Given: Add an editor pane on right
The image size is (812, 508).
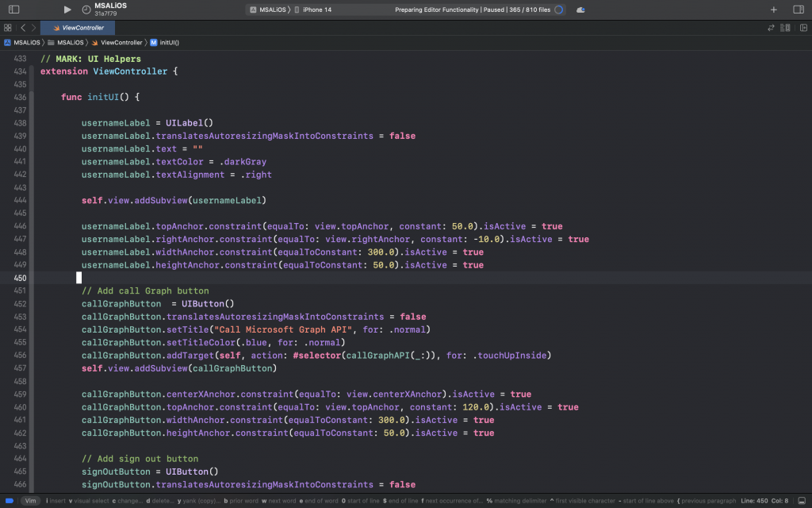Looking at the screenshot, I should (804, 28).
